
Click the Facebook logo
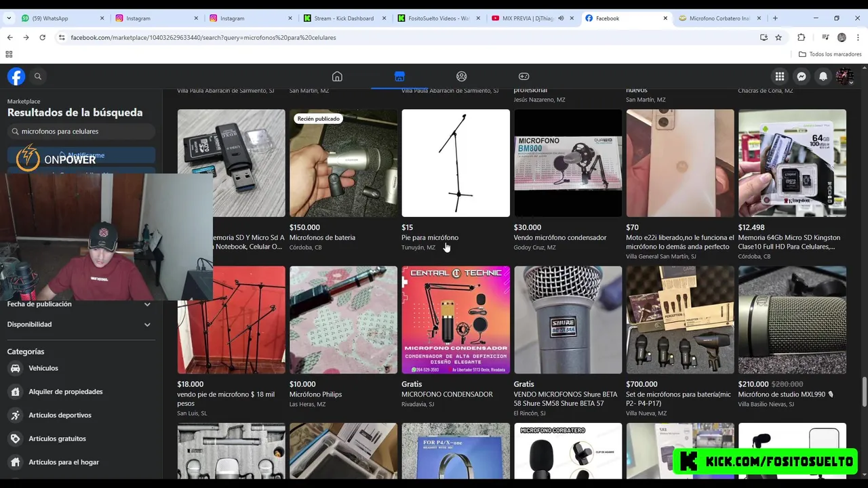[16, 77]
